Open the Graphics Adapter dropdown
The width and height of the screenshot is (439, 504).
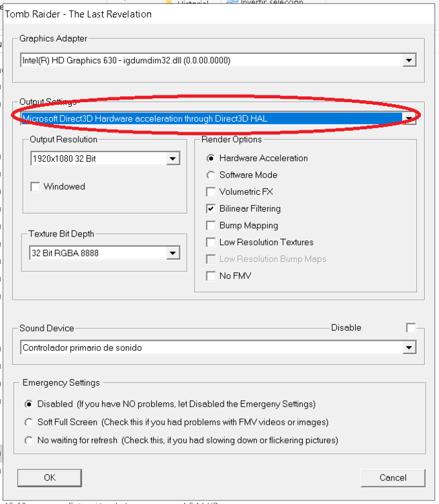click(x=409, y=60)
